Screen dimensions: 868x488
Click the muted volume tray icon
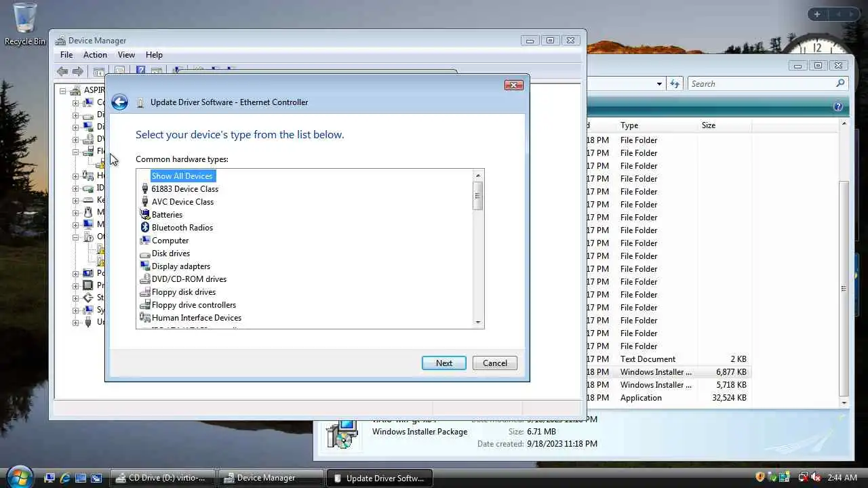pos(816,478)
